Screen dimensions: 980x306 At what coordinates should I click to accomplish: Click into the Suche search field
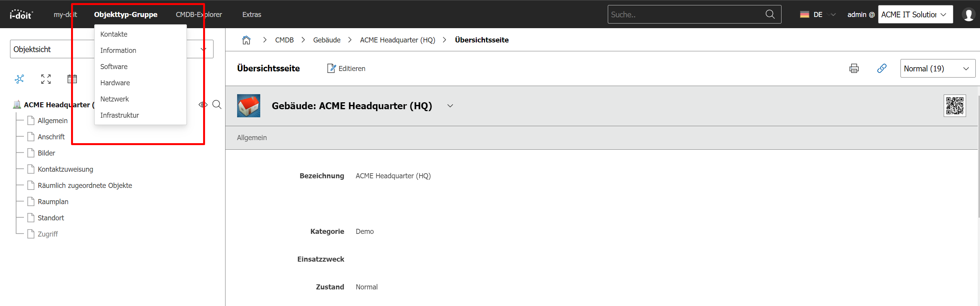tap(685, 15)
